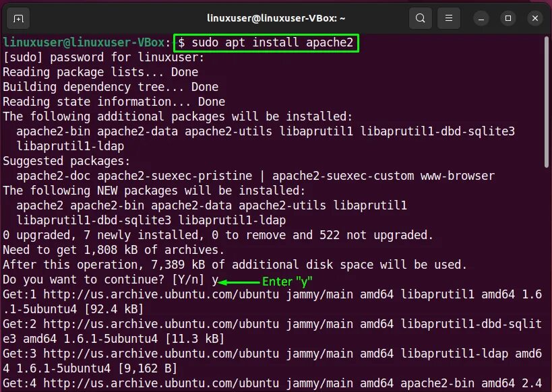Screen dimensions: 552x392
Task: Click the '[9,162 B]' size text
Action: coord(147,368)
